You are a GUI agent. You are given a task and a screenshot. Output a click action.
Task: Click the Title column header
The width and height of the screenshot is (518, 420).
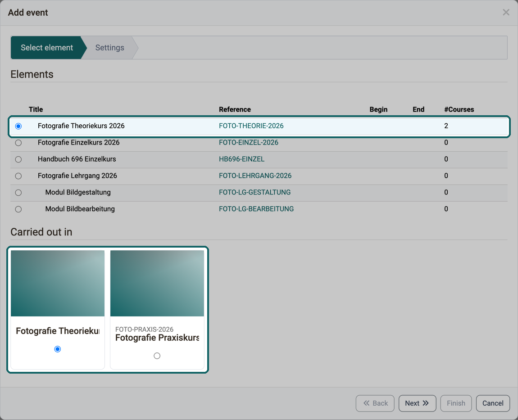point(36,109)
